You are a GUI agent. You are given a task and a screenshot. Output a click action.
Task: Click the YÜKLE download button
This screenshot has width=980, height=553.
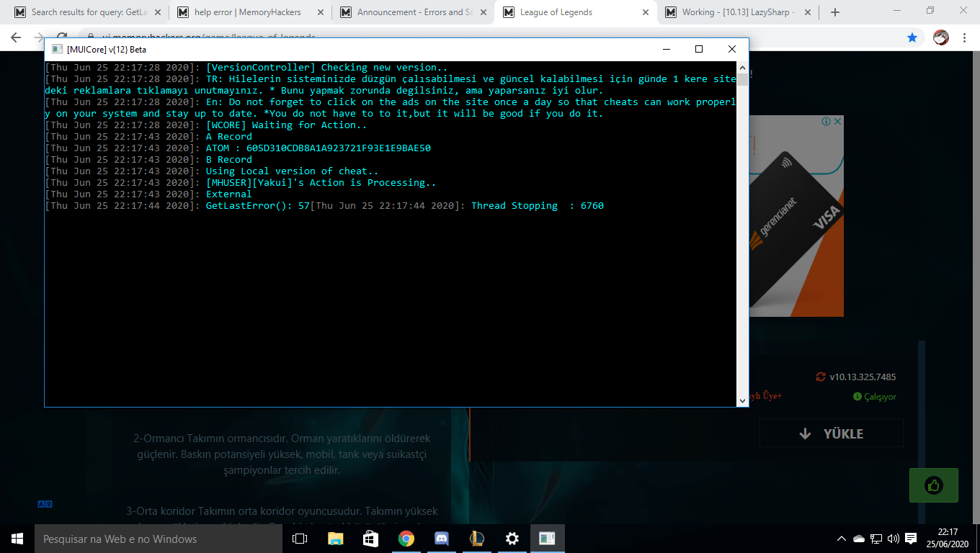831,433
